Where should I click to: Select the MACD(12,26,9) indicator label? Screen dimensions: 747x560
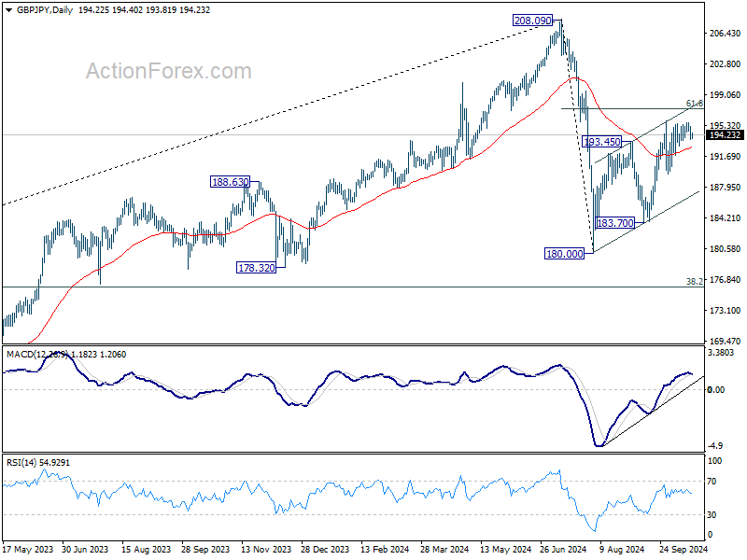point(37,355)
